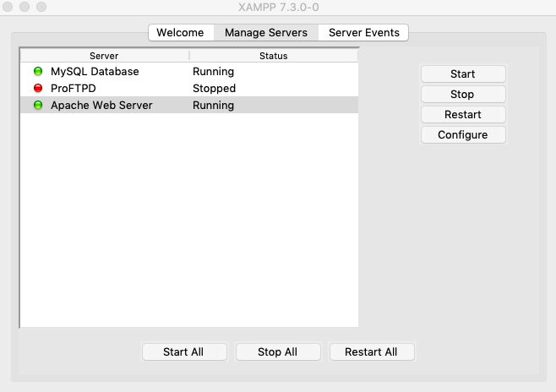Click the red status light beside ProFTPD

pyautogui.click(x=38, y=89)
